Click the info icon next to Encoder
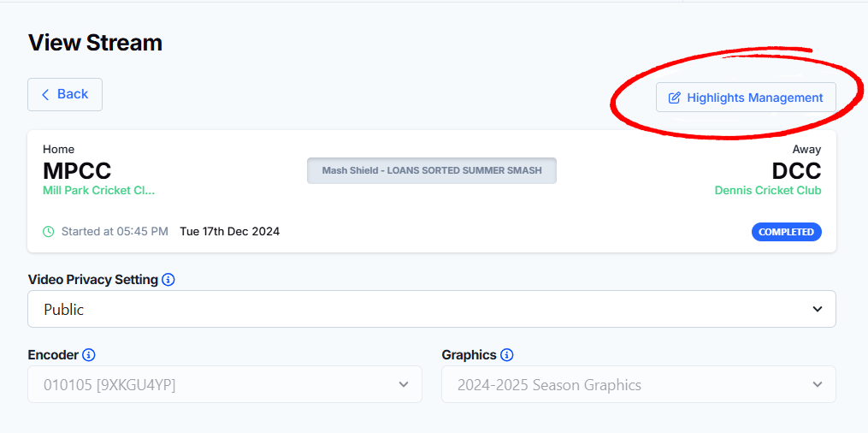Viewport: 868px width, 433px height. click(x=89, y=355)
